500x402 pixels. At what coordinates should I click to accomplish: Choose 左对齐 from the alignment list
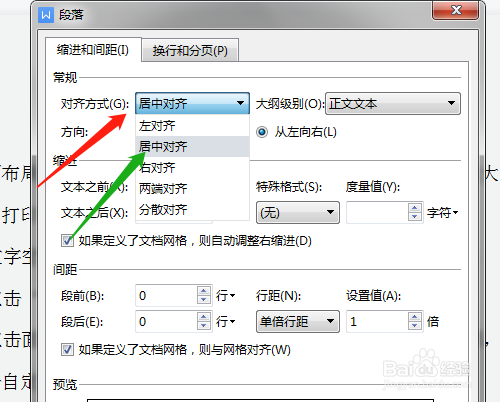click(x=192, y=126)
